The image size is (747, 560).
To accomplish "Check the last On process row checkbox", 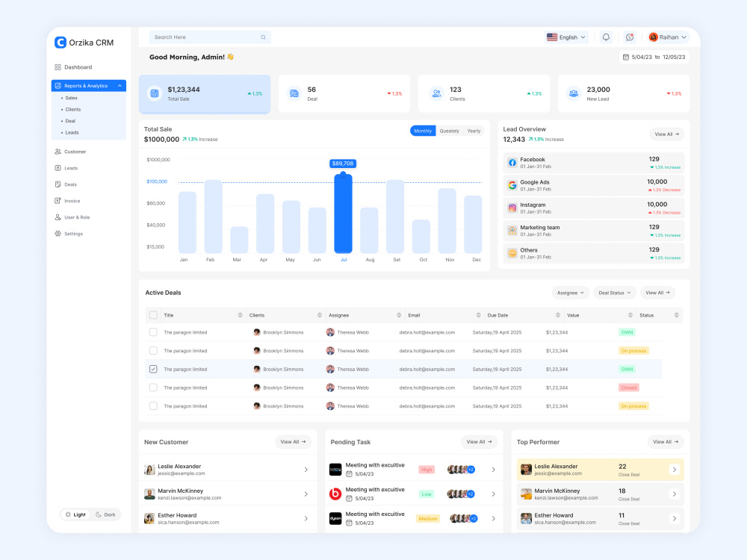I will (153, 406).
